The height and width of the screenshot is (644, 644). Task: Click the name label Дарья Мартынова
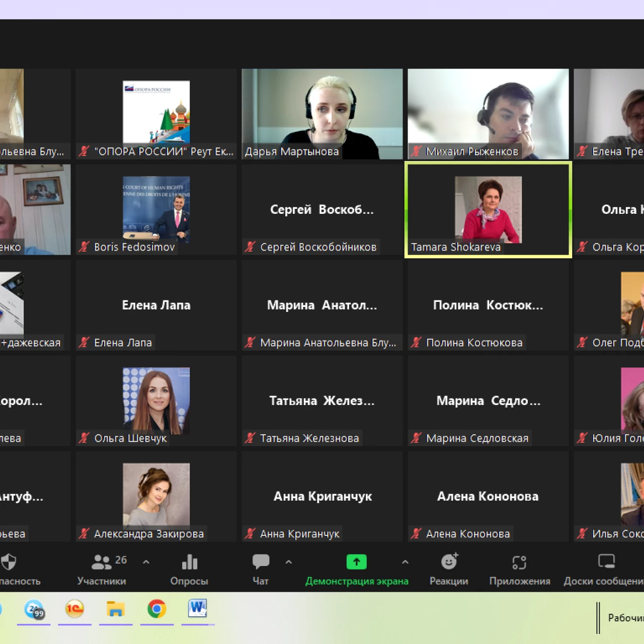coord(292,151)
